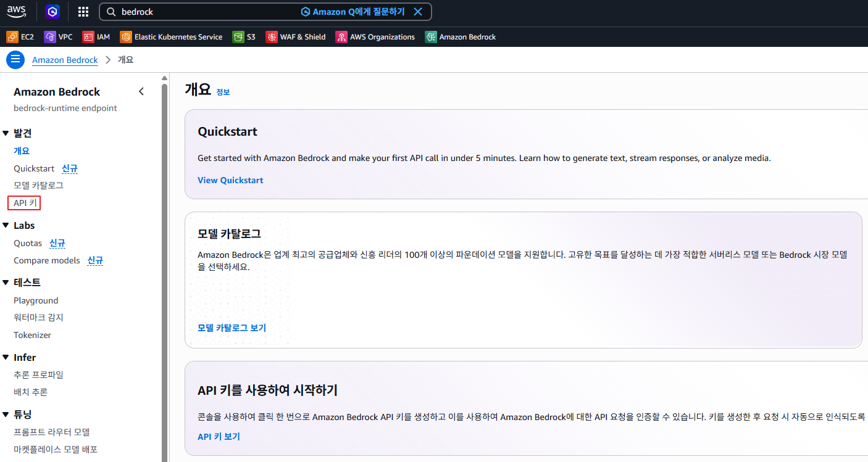Collapse the Labs section

click(x=6, y=225)
